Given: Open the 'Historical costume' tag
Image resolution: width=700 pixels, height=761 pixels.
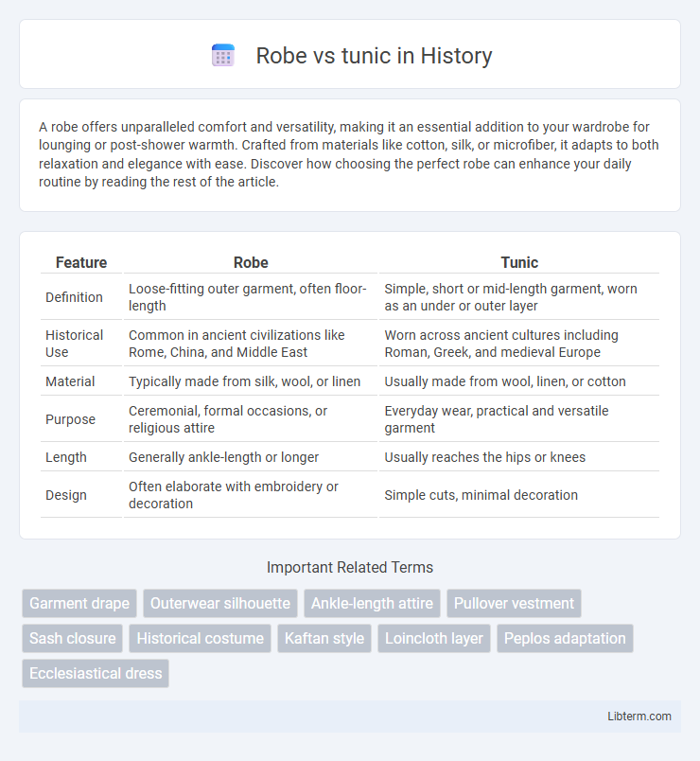Looking at the screenshot, I should click(x=200, y=638).
